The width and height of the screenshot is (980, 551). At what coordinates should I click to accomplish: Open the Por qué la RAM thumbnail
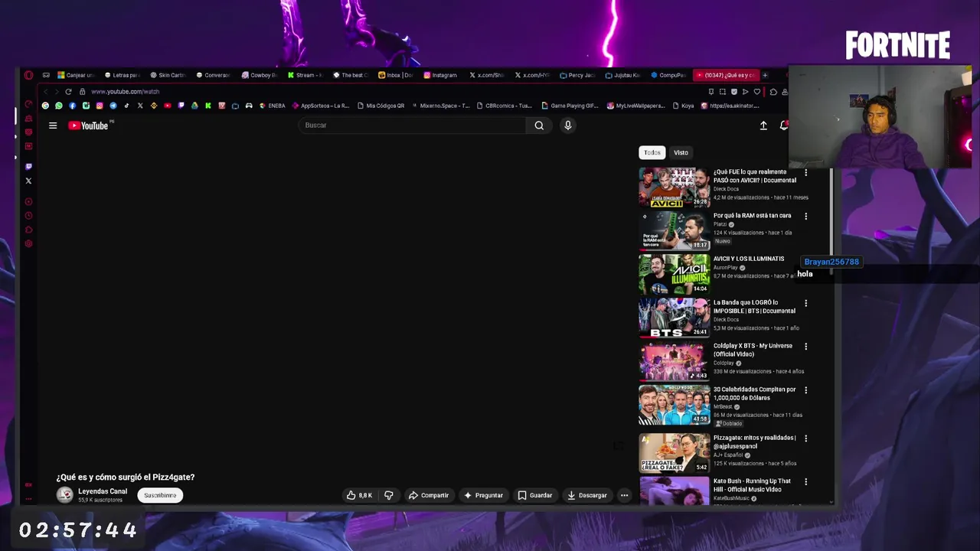pyautogui.click(x=675, y=230)
